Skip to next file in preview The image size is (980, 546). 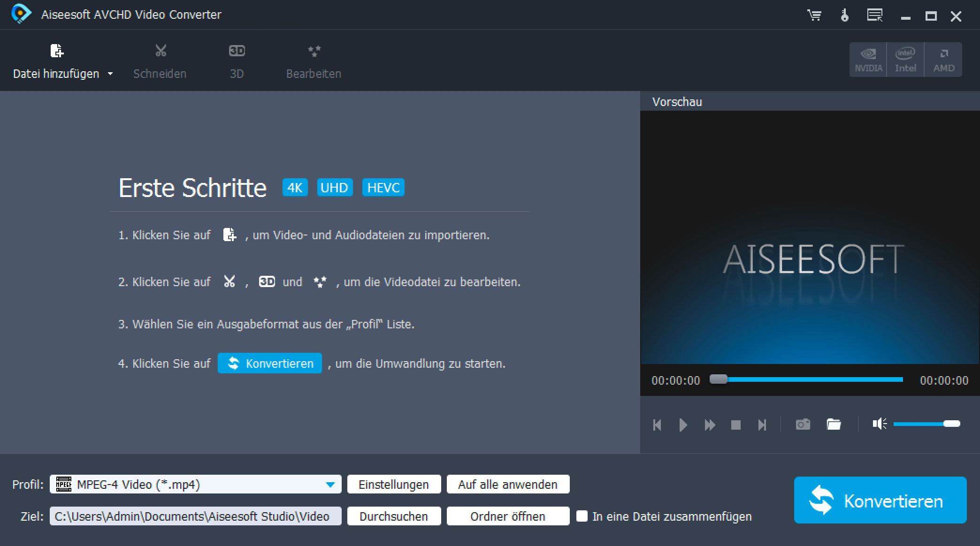coord(762,425)
